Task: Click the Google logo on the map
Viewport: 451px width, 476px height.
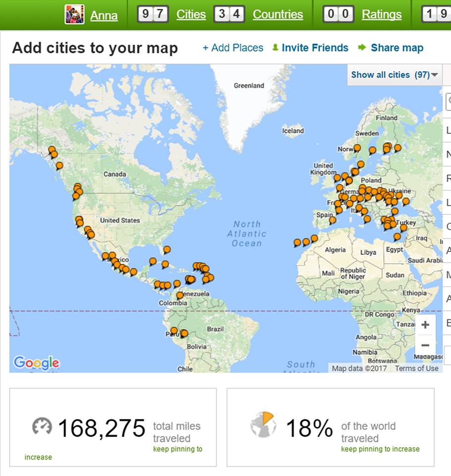Action: point(36,363)
